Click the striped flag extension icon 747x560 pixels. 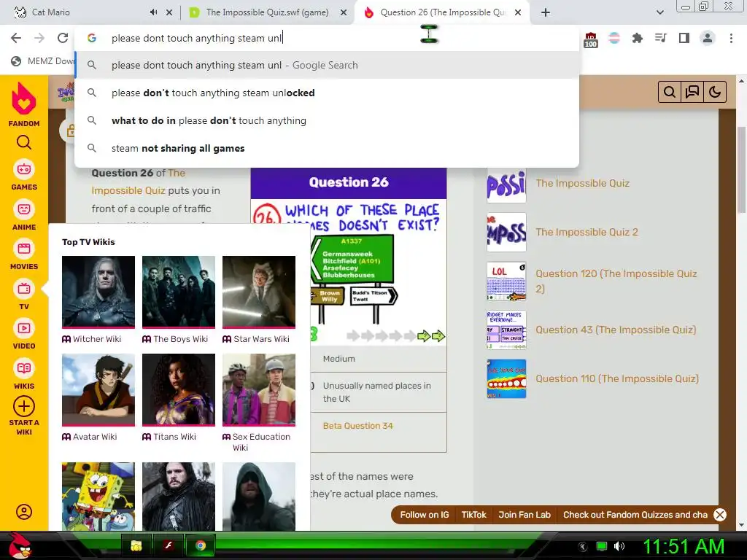[x=614, y=38]
